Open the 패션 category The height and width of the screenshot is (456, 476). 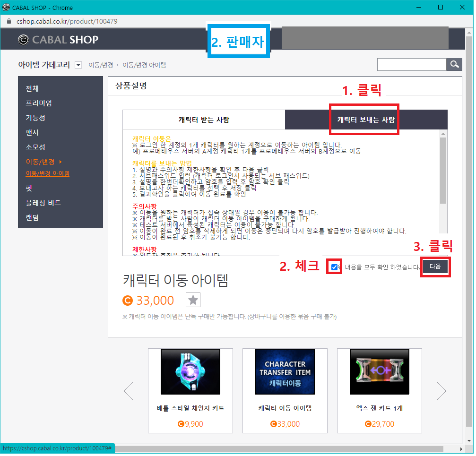[32, 133]
